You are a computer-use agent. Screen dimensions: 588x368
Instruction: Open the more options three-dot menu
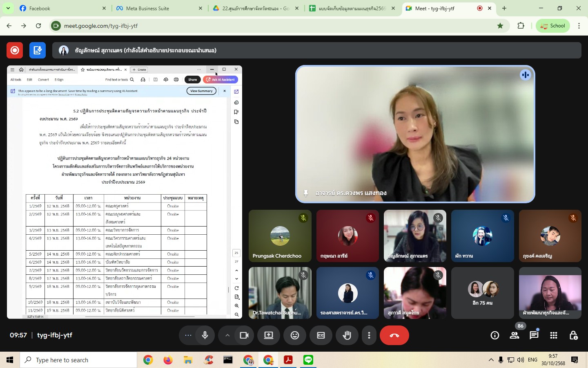[x=369, y=335]
